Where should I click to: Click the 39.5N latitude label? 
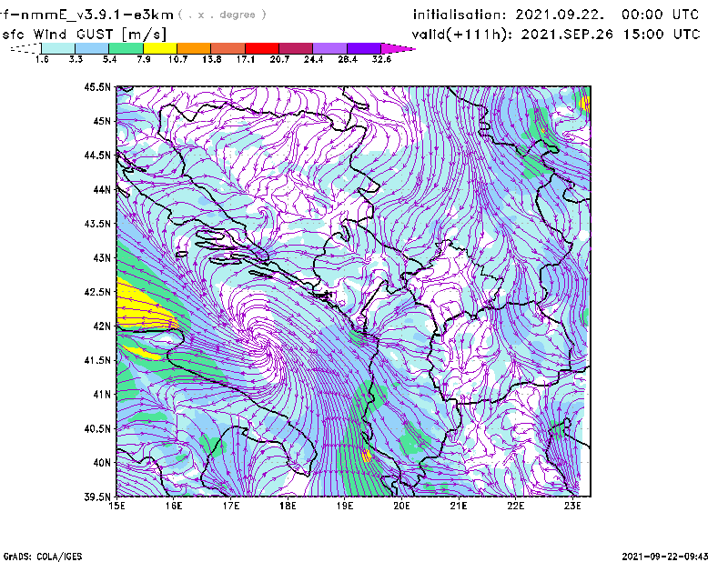click(x=97, y=497)
